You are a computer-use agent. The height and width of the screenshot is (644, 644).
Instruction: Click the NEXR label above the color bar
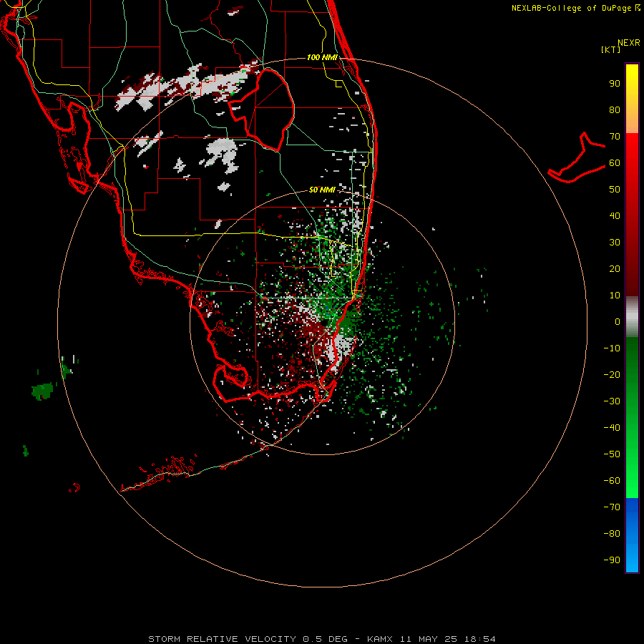tap(629, 43)
